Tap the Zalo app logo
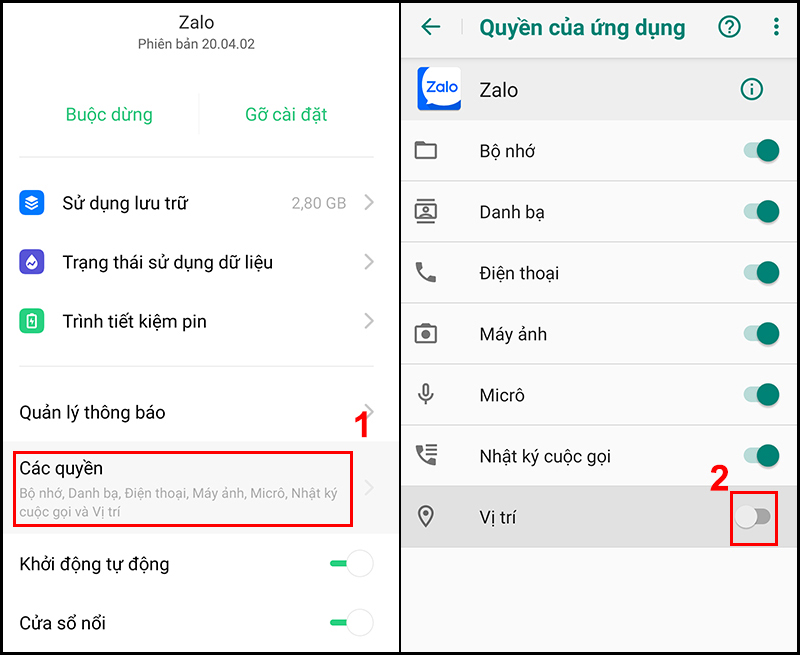The image size is (800, 655). (x=439, y=89)
